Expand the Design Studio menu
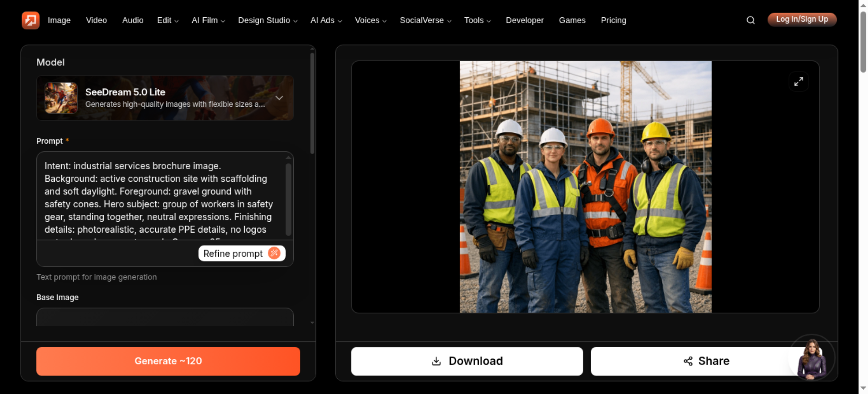 click(x=268, y=20)
